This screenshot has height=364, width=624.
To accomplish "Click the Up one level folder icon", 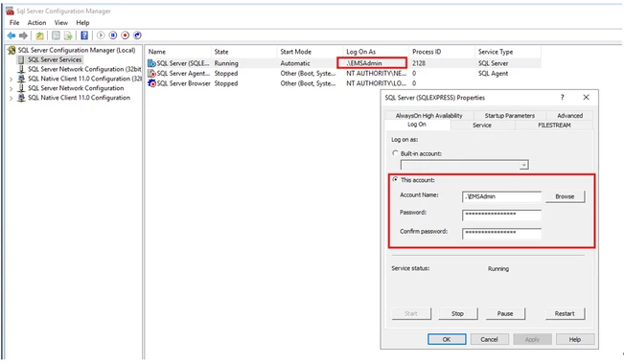I will 40,35.
